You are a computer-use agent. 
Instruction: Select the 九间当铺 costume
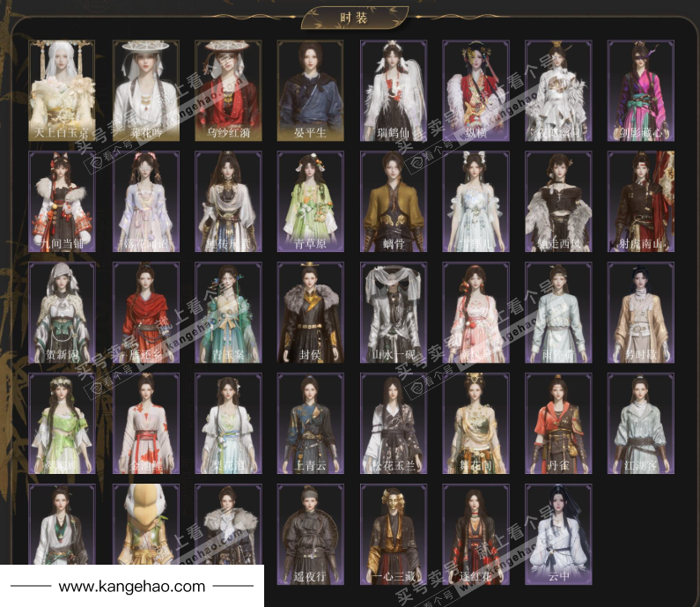[x=62, y=202]
